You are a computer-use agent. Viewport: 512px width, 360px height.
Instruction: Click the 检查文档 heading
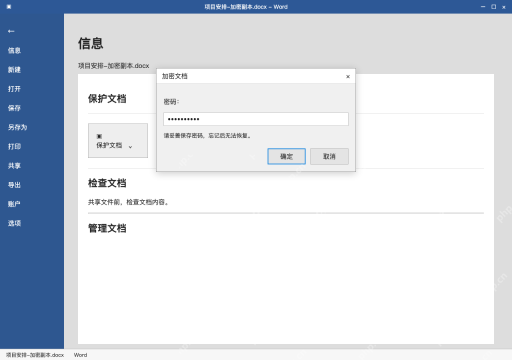(x=107, y=183)
